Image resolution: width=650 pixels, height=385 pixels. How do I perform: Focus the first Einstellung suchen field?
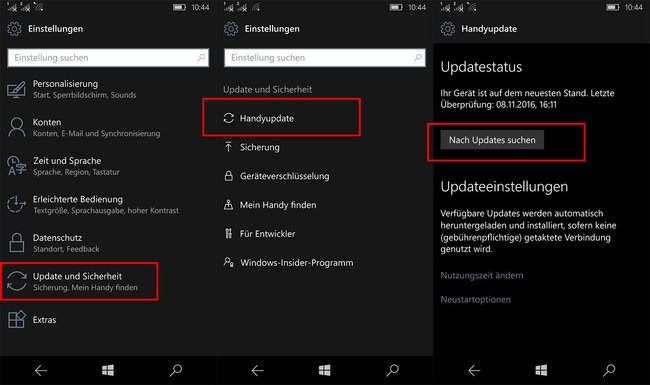pyautogui.click(x=108, y=58)
